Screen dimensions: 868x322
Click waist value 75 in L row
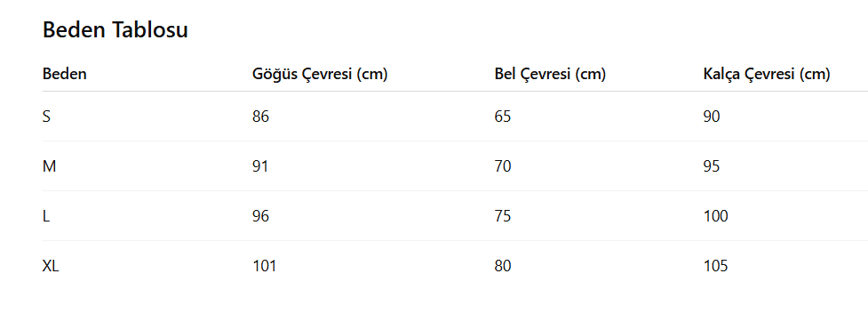tap(503, 216)
